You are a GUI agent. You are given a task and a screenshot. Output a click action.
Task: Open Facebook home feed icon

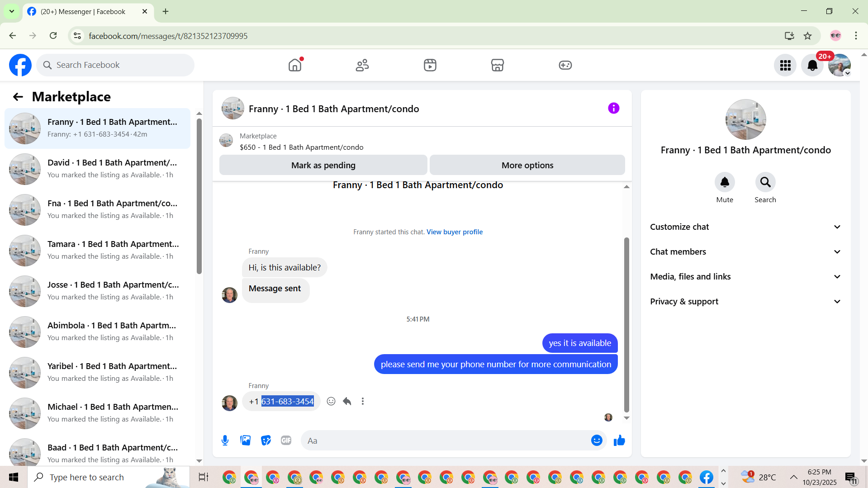click(295, 65)
